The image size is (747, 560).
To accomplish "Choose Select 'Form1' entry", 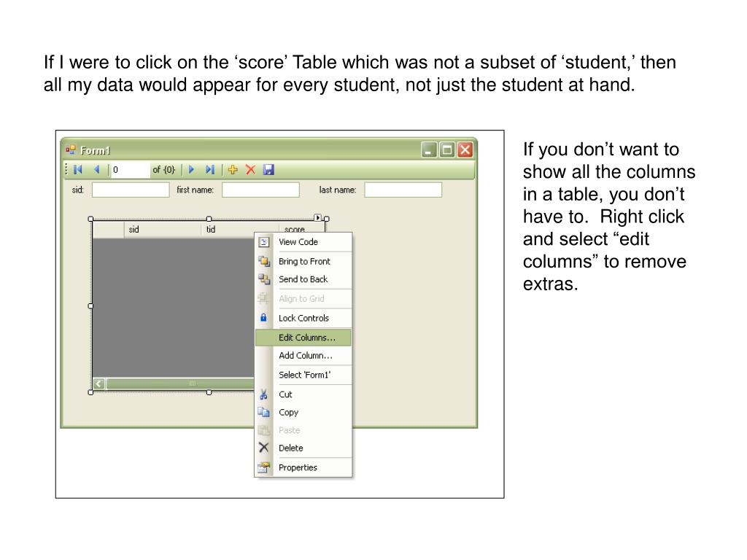I will [304, 375].
